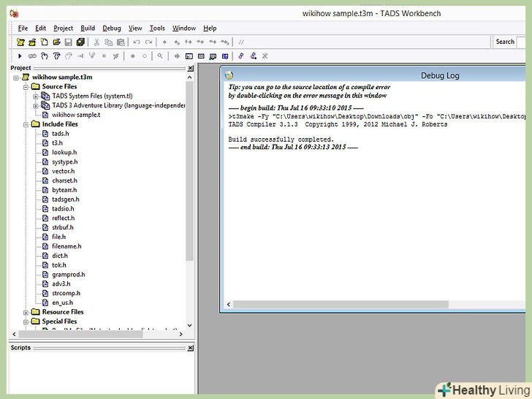This screenshot has height=399, width=532.
Task: Click the Project tree scroll-up arrow
Action: tap(190, 77)
